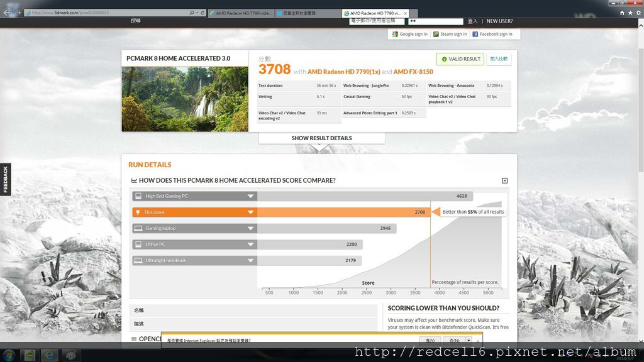Open the favorites star icon
The width and height of the screenshot is (644, 362).
coord(630,13)
